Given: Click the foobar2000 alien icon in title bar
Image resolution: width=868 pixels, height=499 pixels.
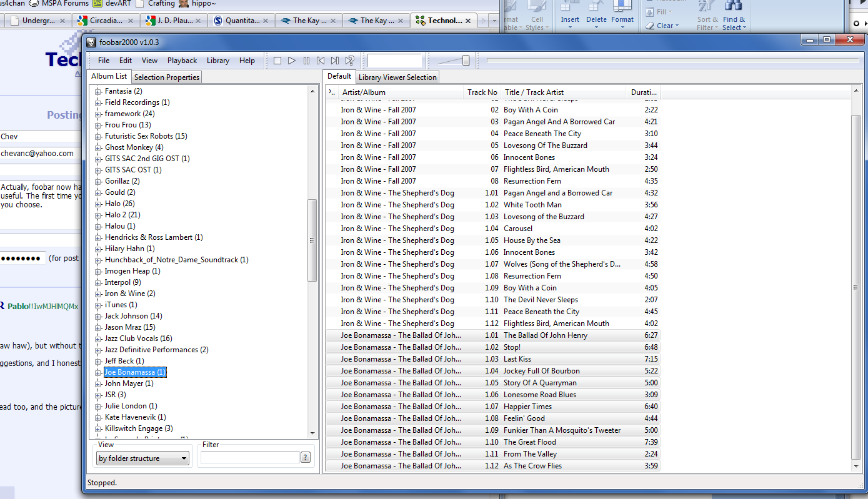Looking at the screenshot, I should coord(91,42).
